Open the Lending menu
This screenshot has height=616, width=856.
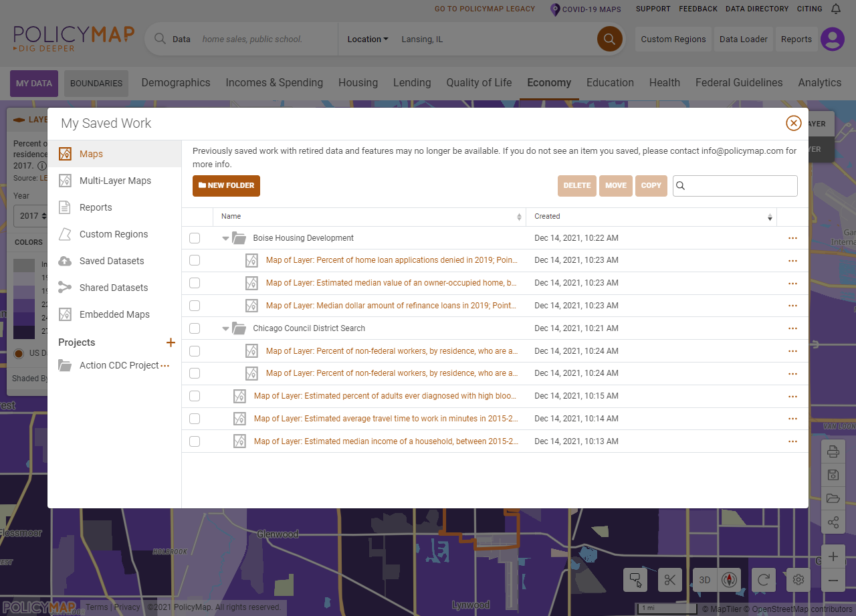pyautogui.click(x=412, y=83)
